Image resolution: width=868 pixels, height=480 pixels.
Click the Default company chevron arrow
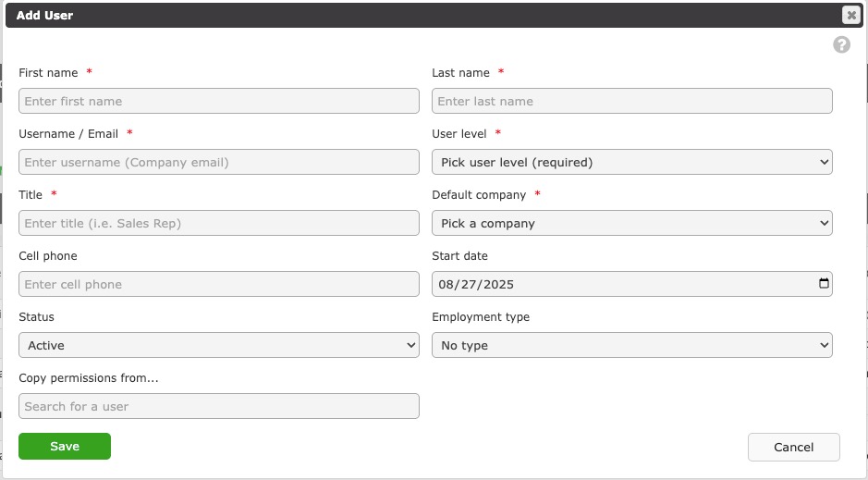pos(824,223)
